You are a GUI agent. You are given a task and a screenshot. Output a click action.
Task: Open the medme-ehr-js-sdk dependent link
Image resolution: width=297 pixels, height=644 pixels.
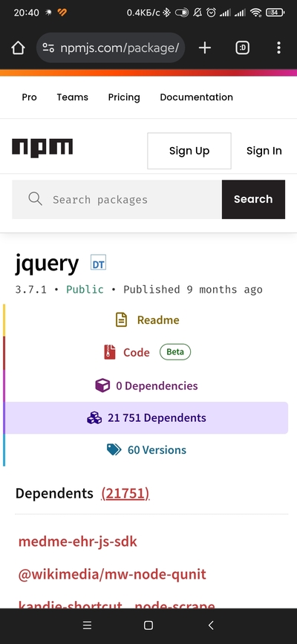coord(78,541)
